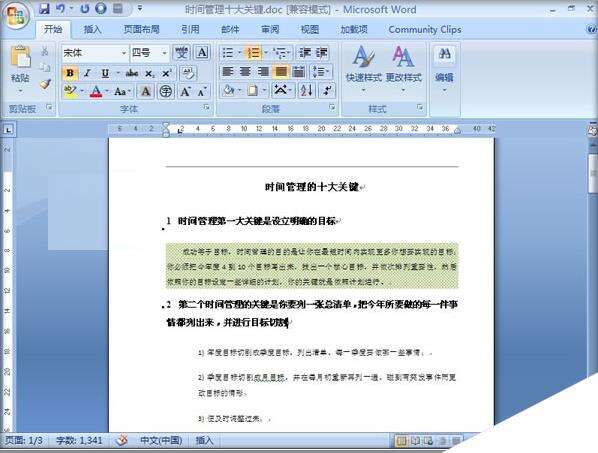This screenshot has height=453, width=598.
Task: Switch to the 审阅 tab
Action: pos(270,29)
